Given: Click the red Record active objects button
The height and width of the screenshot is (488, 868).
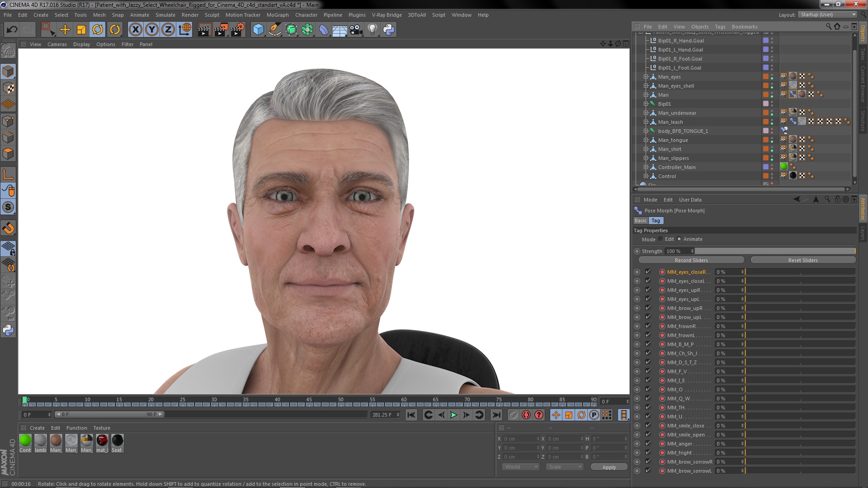Looking at the screenshot, I should pyautogui.click(x=526, y=415).
